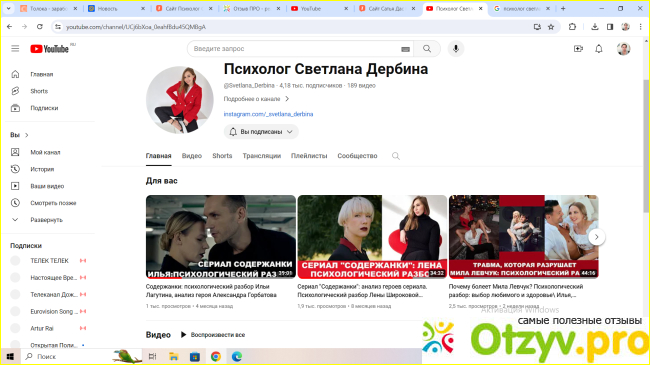Focus the 'Введите запрос' search field
The height and width of the screenshot is (365, 650).
[294, 49]
